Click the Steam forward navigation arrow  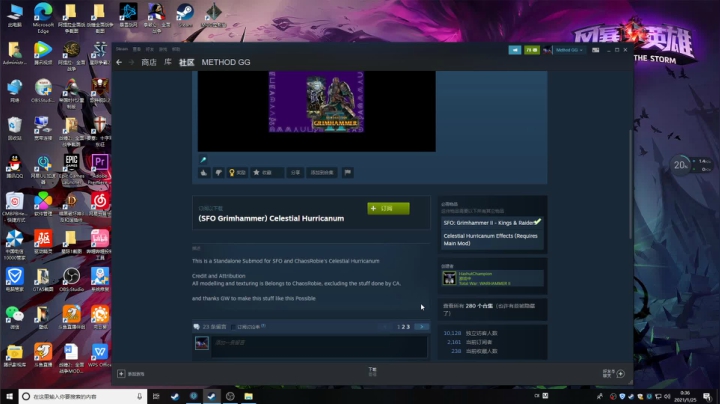(131, 62)
